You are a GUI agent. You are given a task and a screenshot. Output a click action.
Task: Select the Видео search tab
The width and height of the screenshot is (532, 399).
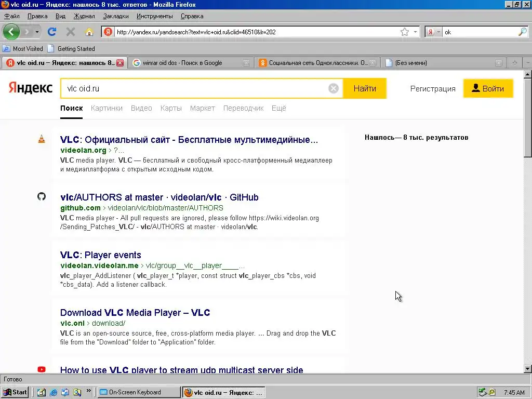(141, 108)
